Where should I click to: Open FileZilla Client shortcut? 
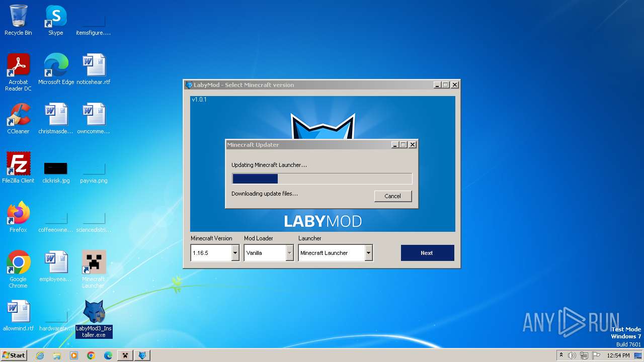tap(18, 168)
